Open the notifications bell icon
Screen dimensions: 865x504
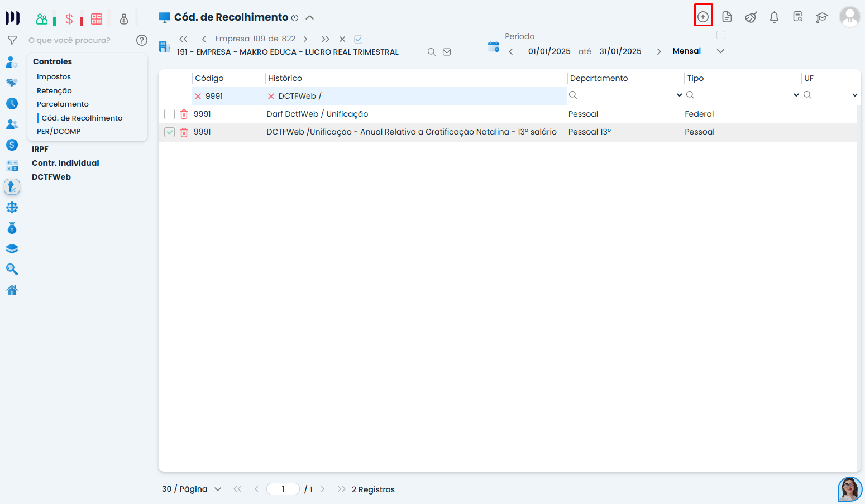tap(774, 17)
